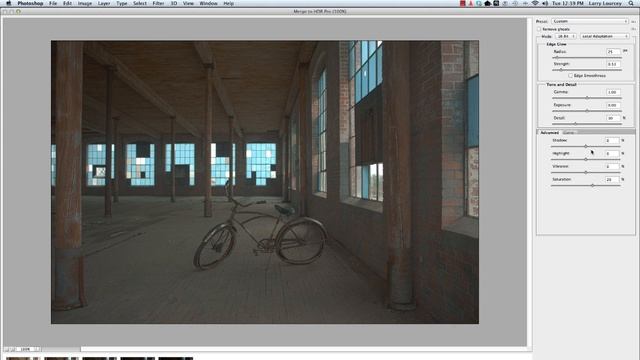
Task: Click the volume icon in menu bar
Action: pyautogui.click(x=545, y=3)
